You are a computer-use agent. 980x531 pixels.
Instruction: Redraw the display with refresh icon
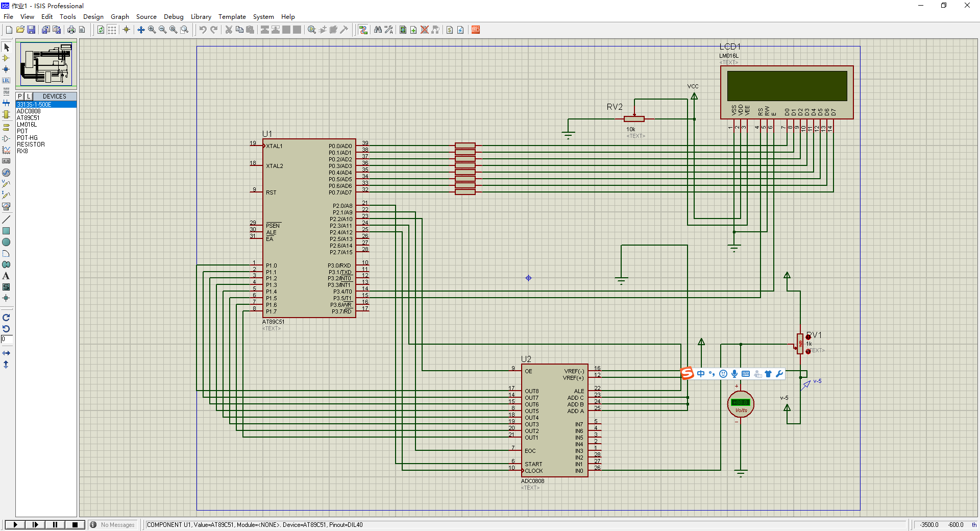pos(101,30)
